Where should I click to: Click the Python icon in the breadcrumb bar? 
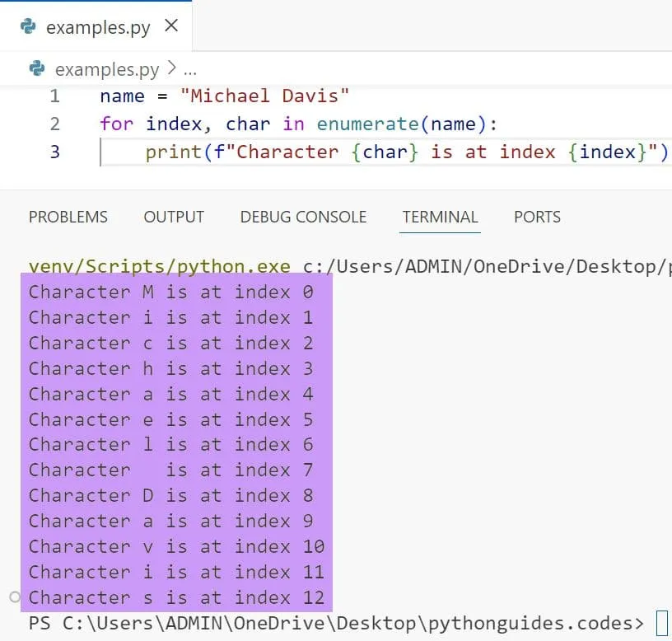37,68
